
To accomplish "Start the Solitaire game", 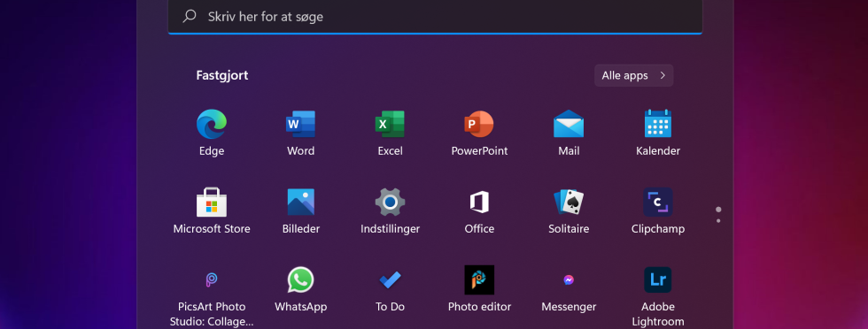I will (x=569, y=202).
